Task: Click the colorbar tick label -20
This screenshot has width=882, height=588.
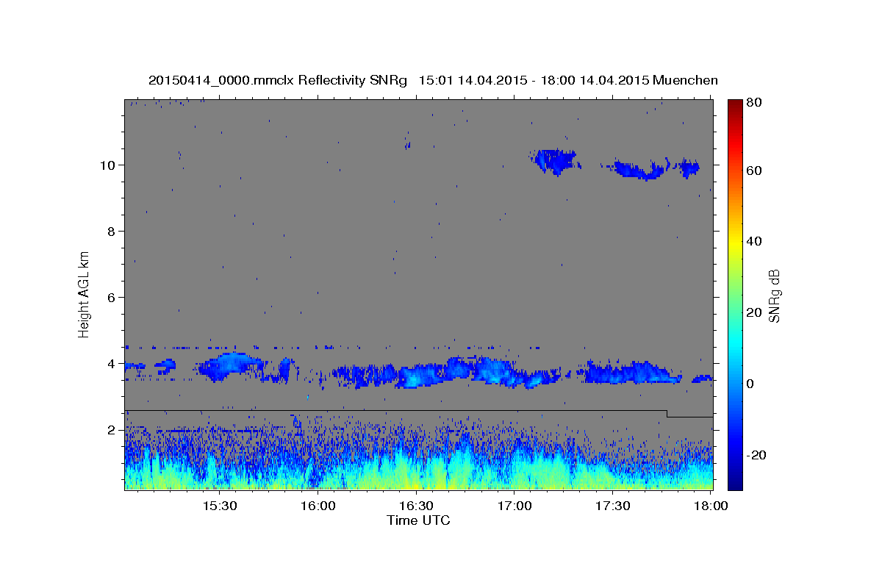Action: tap(756, 455)
